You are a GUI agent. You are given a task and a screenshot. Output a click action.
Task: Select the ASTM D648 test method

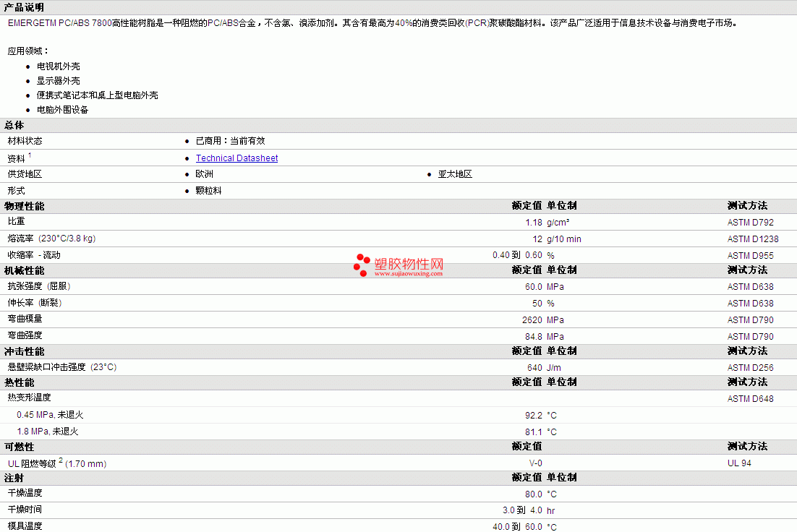coord(750,399)
